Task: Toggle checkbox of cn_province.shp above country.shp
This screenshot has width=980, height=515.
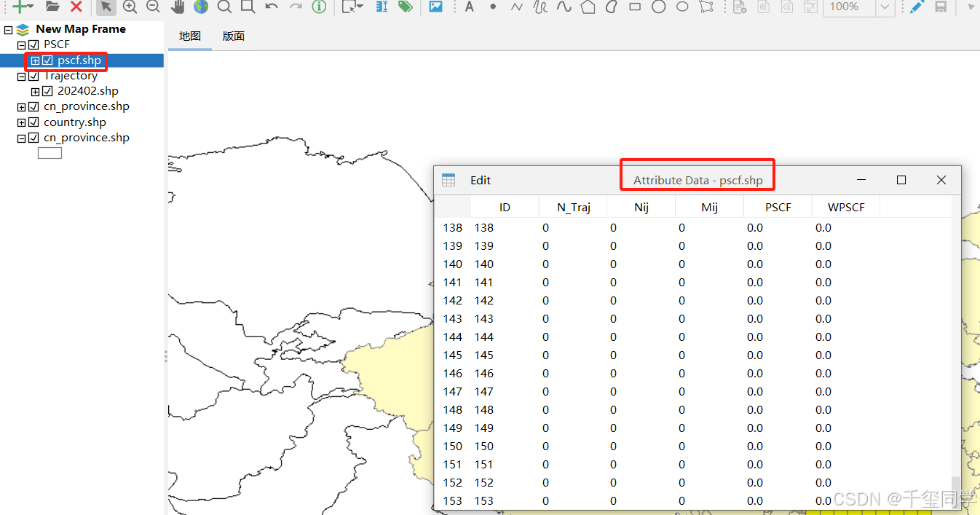Action: 33,106
